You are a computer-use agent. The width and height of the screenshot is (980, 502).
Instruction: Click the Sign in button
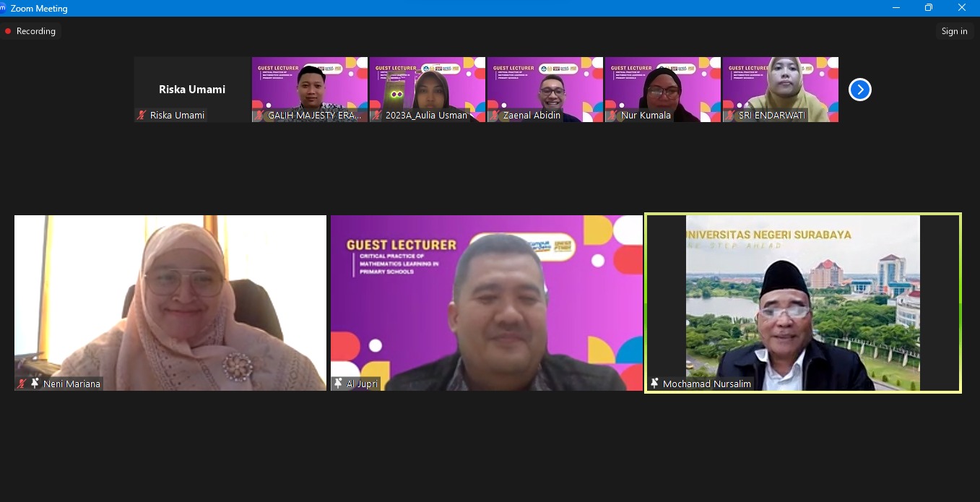click(954, 31)
